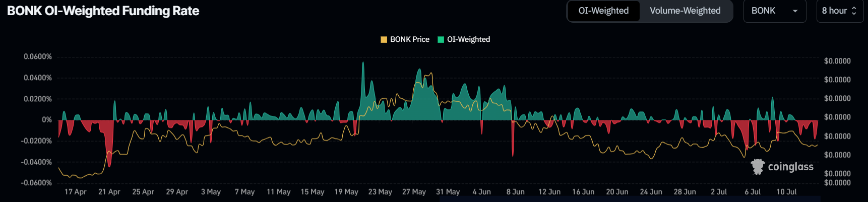The height and width of the screenshot is (202, 868).
Task: Click the -0.0600% y-axis label
Action: (x=36, y=182)
